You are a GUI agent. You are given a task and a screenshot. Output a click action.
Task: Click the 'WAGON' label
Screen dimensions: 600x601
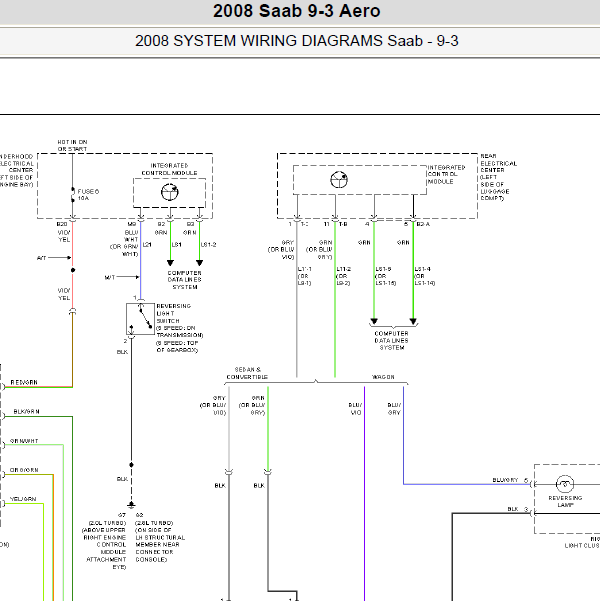point(383,377)
